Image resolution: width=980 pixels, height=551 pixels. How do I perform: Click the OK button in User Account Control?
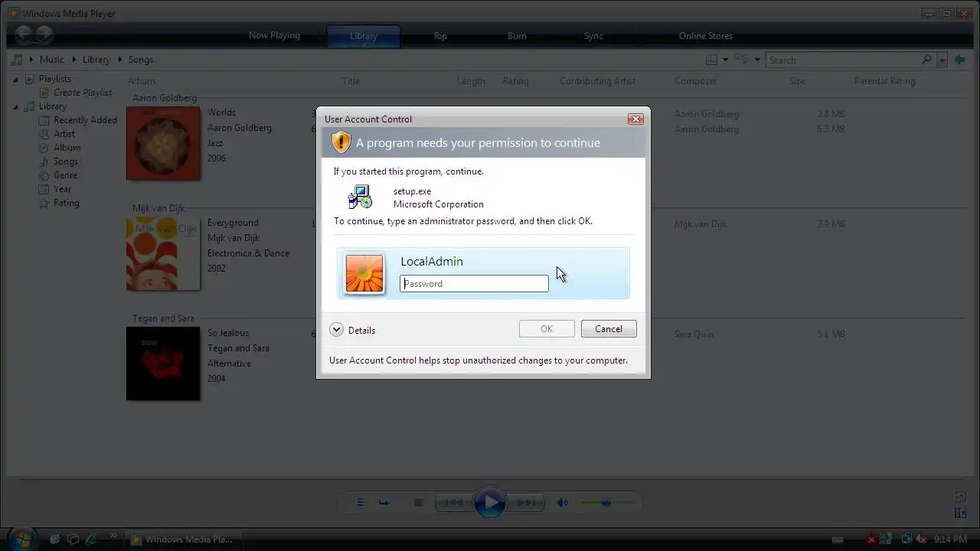[547, 329]
